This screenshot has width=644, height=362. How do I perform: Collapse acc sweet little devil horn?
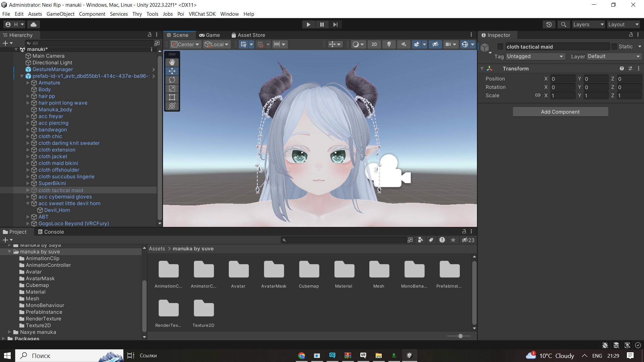click(28, 203)
